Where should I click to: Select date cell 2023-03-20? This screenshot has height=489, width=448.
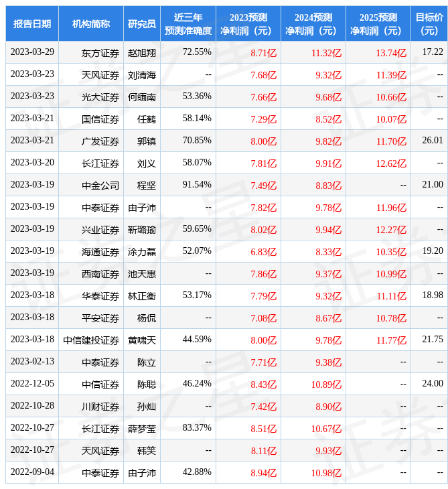(32, 163)
